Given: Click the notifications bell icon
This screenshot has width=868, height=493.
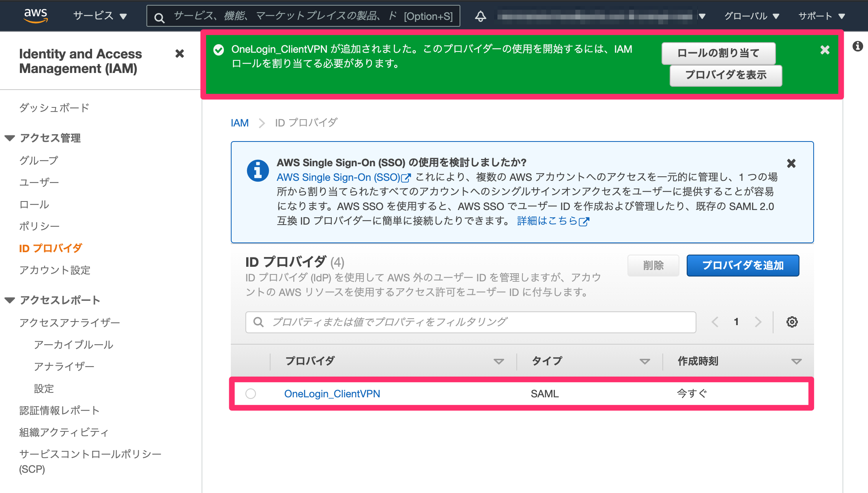Looking at the screenshot, I should 481,16.
